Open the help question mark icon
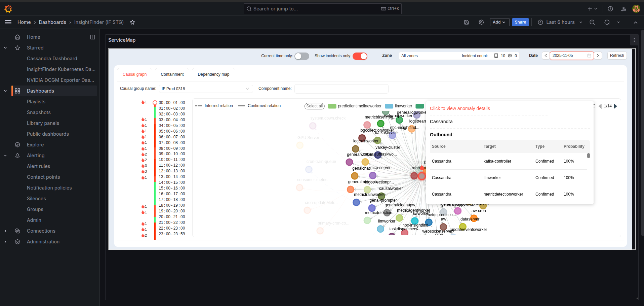 pyautogui.click(x=610, y=9)
